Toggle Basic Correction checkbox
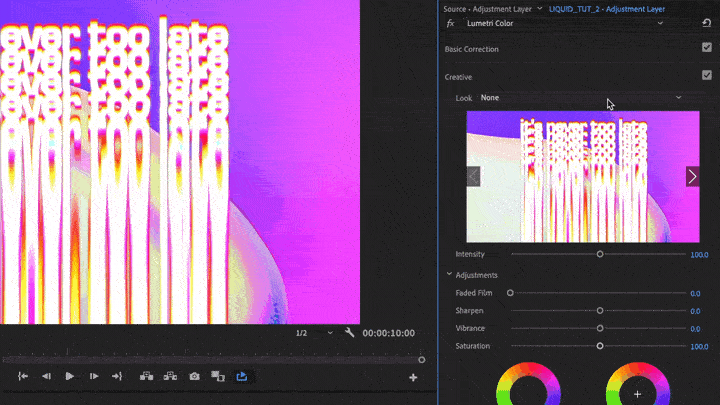Image resolution: width=720 pixels, height=405 pixels. coord(707,47)
